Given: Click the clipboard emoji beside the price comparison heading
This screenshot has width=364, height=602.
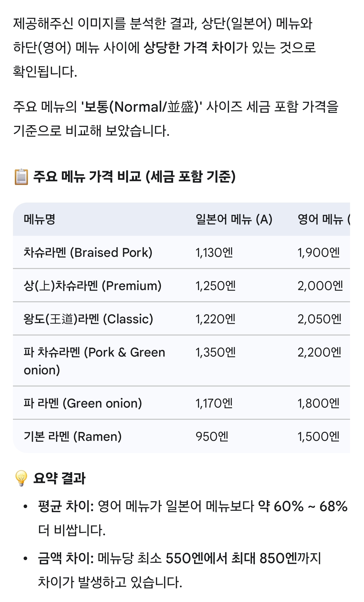Looking at the screenshot, I should [21, 177].
